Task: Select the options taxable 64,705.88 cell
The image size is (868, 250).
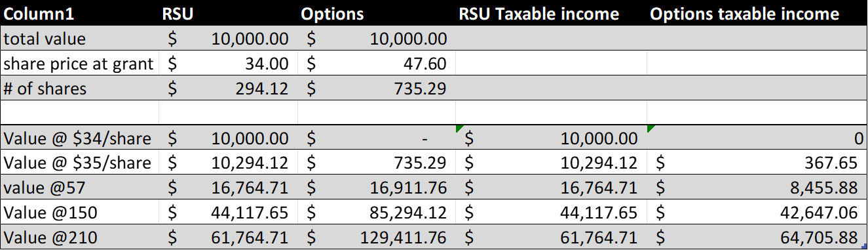Action: click(x=757, y=237)
